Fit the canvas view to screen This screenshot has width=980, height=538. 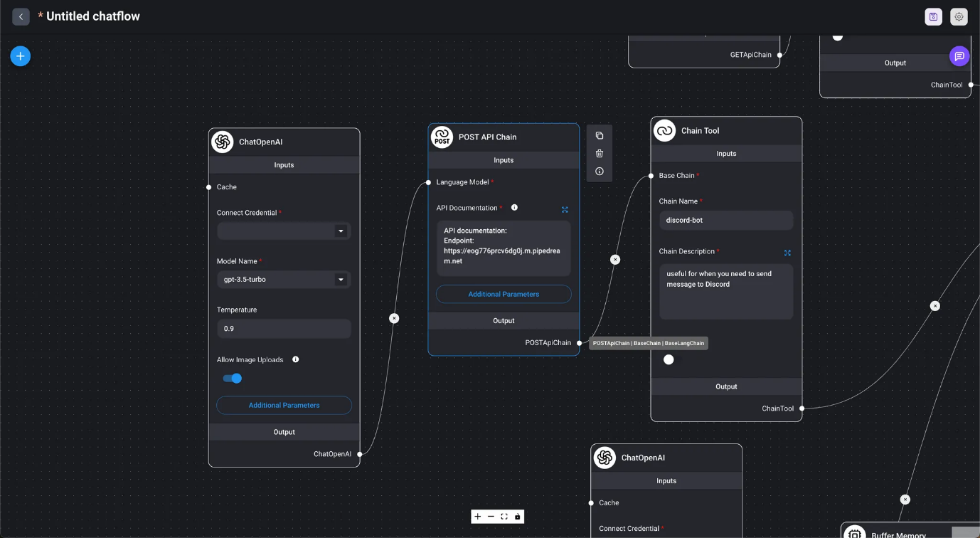coord(504,517)
